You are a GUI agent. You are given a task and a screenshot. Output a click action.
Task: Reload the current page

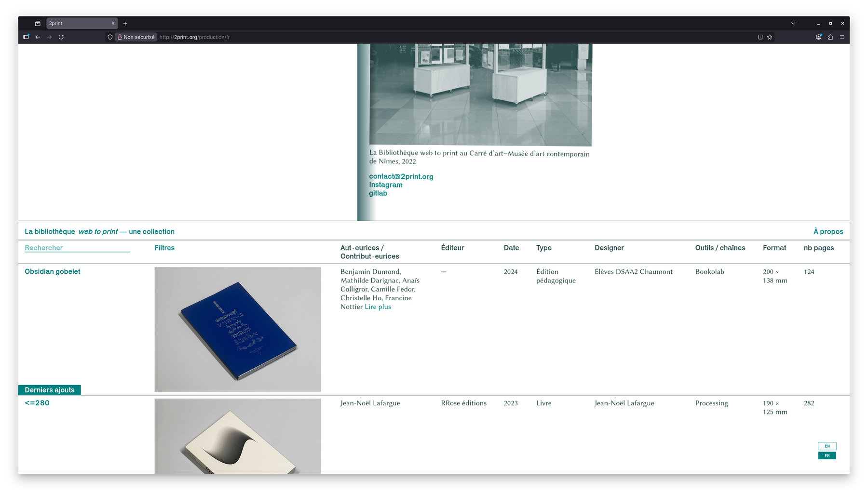point(61,37)
